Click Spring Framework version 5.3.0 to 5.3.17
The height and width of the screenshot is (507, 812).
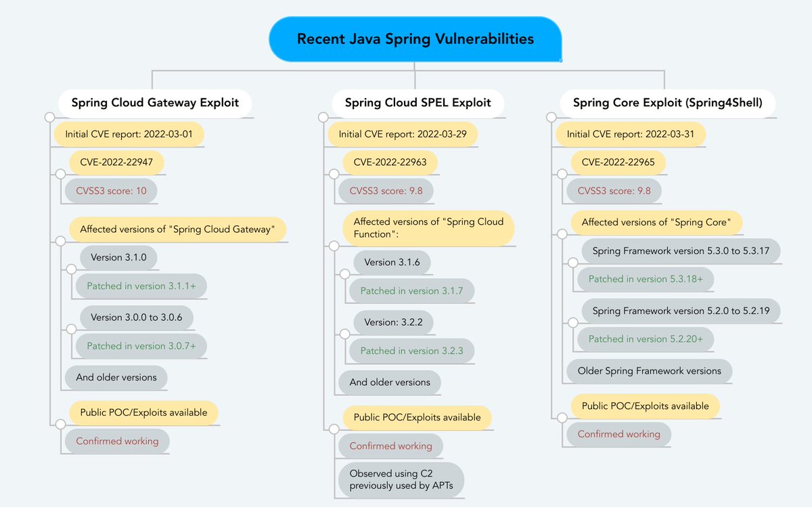click(681, 251)
